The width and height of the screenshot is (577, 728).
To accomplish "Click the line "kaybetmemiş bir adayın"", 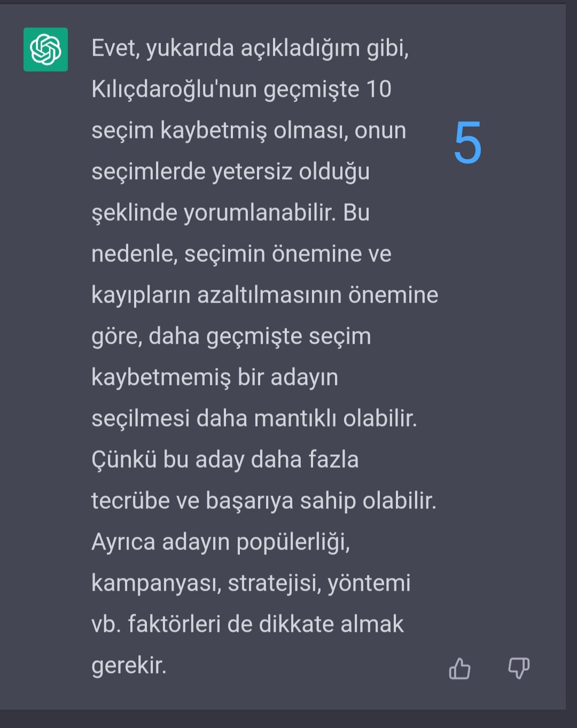I will pos(214,378).
